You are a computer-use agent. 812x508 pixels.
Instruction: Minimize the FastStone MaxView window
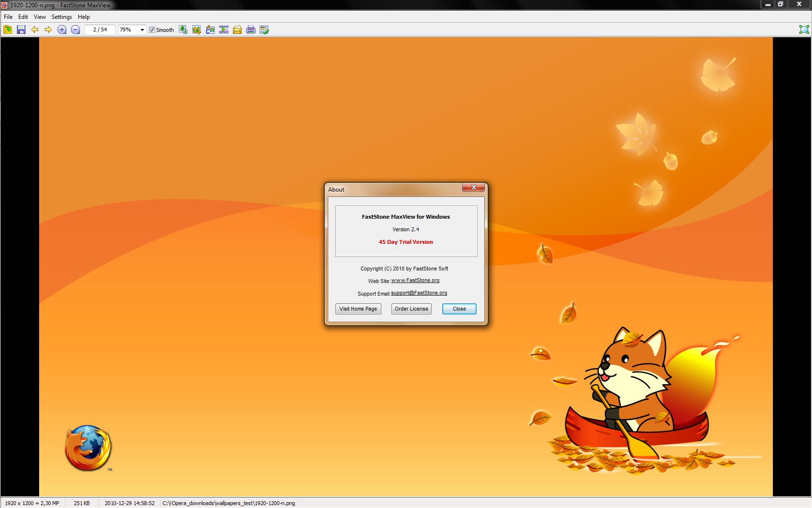(x=768, y=4)
